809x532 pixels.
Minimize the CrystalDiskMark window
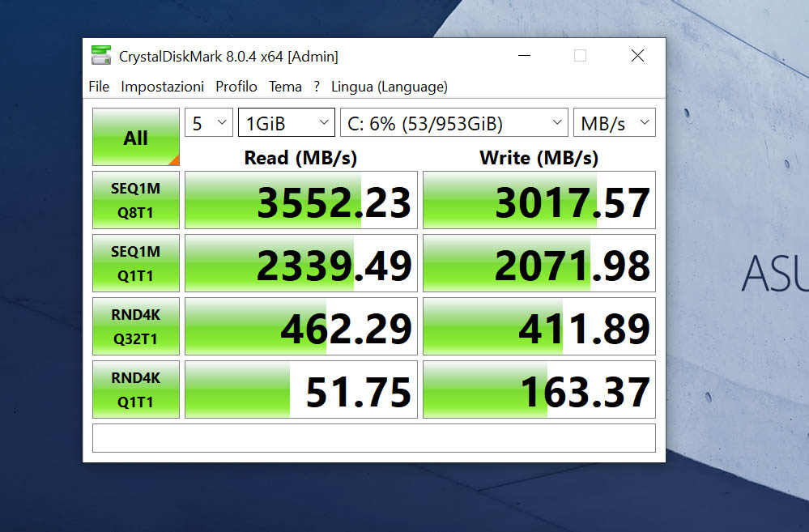[524, 56]
